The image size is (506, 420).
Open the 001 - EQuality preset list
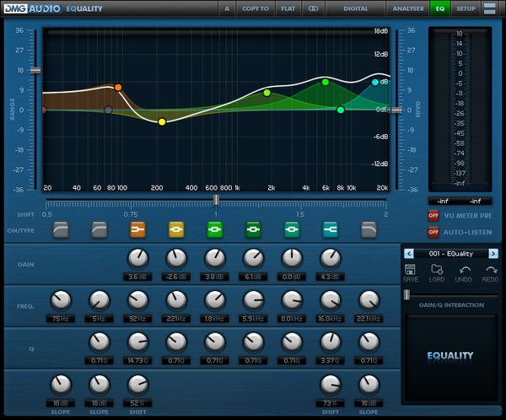click(x=450, y=253)
